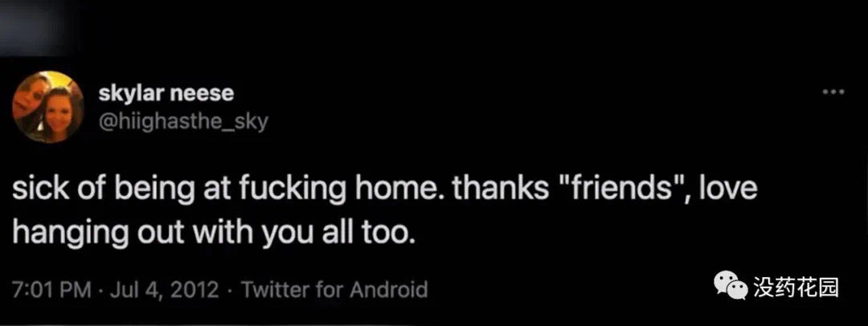
Task: Click the "7:01 PM" timestamp
Action: [x=51, y=289]
